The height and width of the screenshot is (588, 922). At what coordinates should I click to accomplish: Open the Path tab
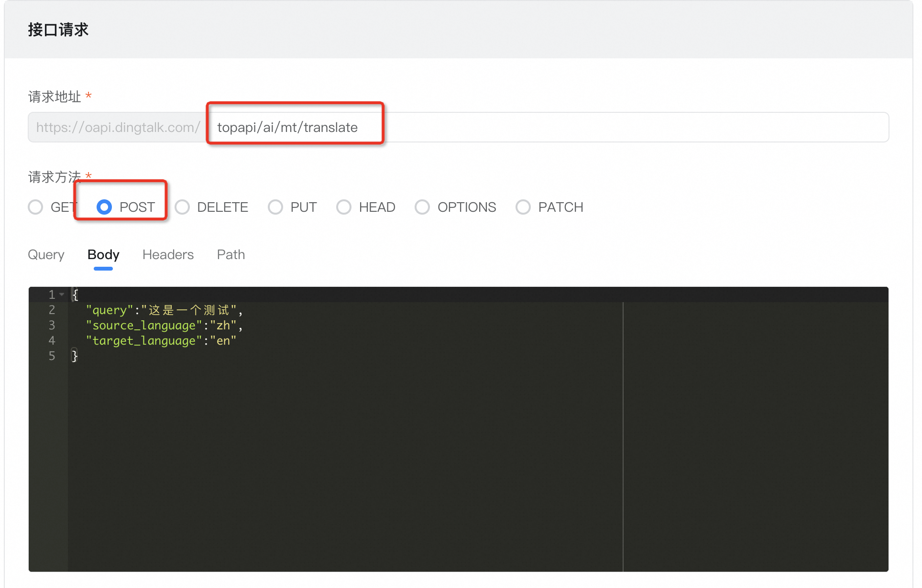(x=231, y=254)
